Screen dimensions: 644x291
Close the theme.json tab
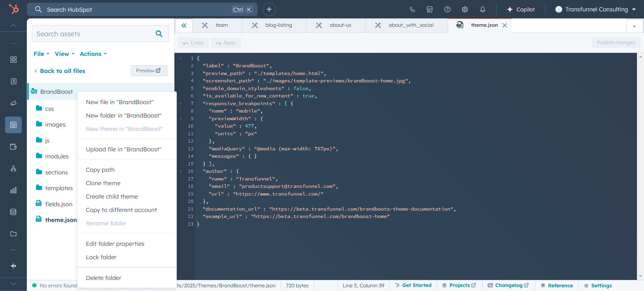pyautogui.click(x=504, y=25)
